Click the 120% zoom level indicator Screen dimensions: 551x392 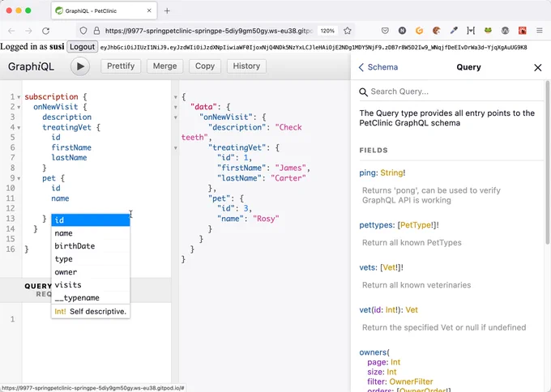click(x=327, y=31)
